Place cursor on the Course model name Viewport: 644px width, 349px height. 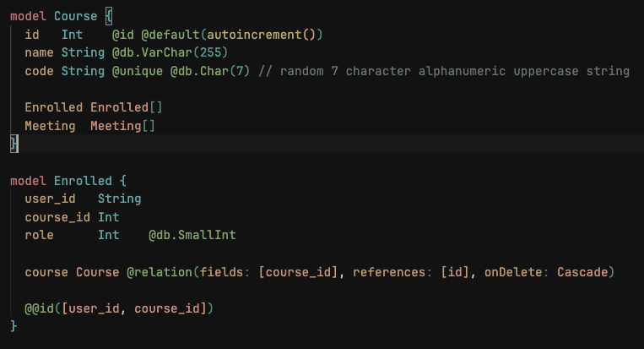pyautogui.click(x=76, y=16)
